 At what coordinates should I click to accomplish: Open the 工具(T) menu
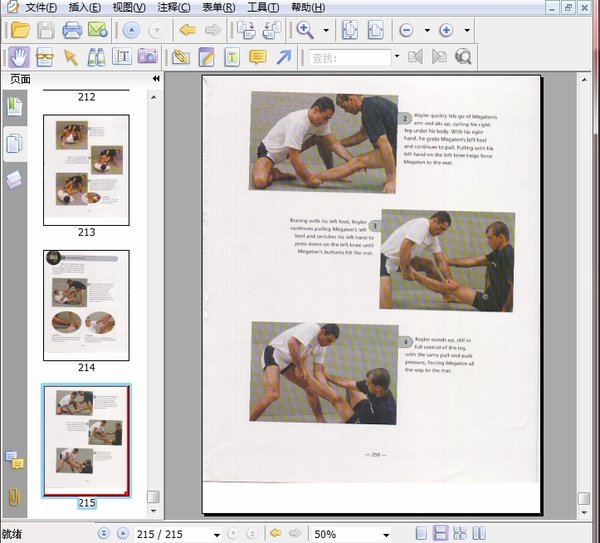[x=263, y=8]
